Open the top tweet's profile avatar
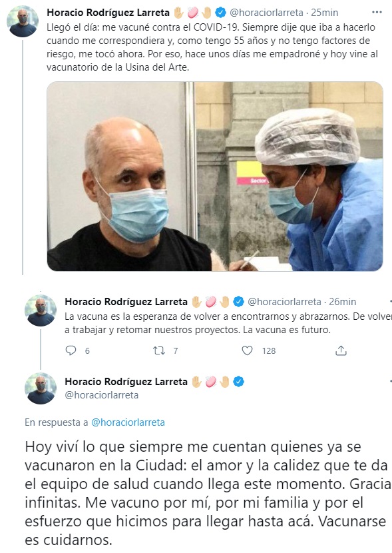 23,21
